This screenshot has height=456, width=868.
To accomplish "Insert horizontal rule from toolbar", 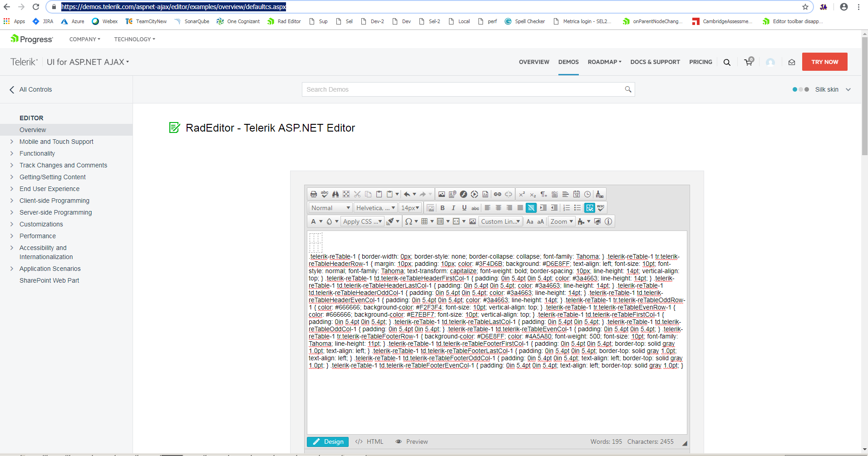I will pos(566,194).
